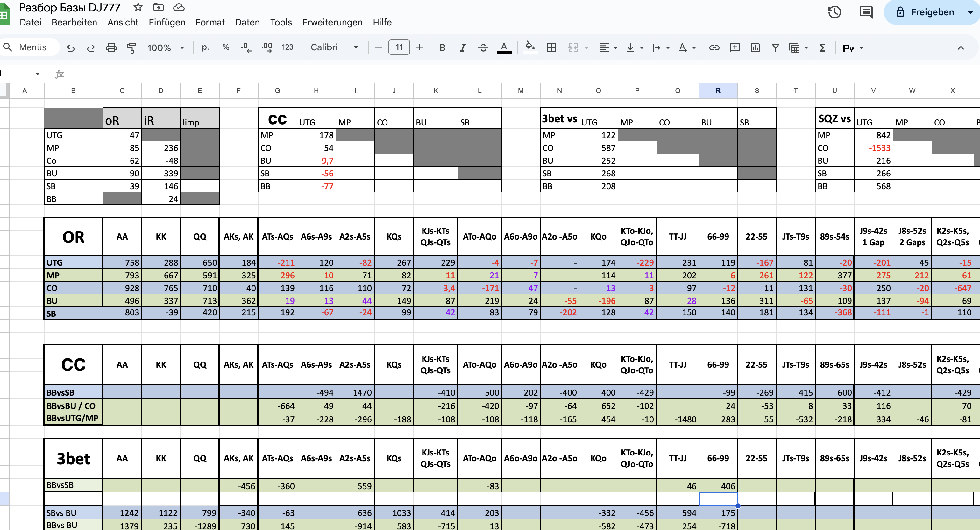Click the redo arrow icon
Screen dimensions: 980x530
pyautogui.click(x=91, y=47)
